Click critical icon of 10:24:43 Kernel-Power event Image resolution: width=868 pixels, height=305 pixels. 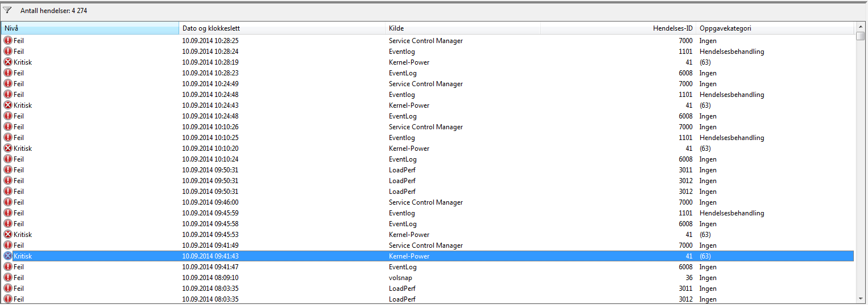pos(8,105)
